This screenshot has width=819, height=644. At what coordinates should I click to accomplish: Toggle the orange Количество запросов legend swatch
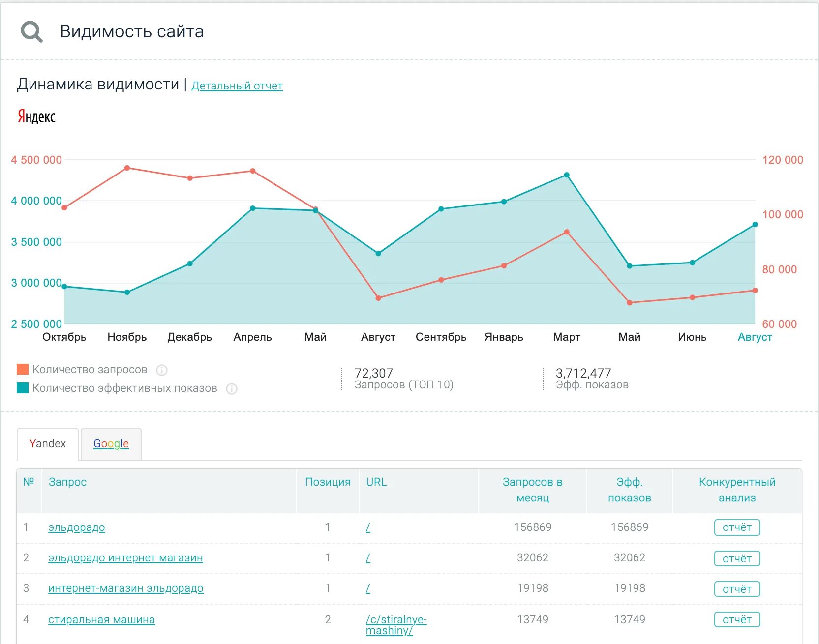23,369
